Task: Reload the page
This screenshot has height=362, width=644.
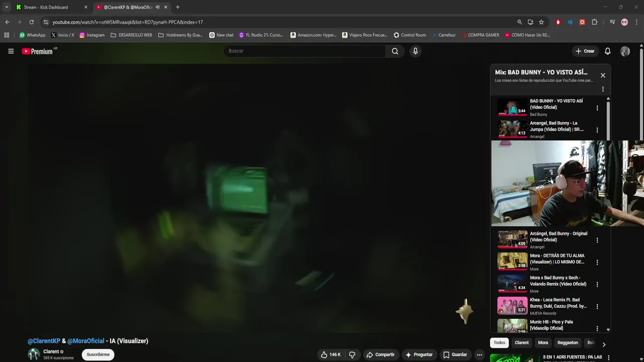Action: (x=31, y=22)
